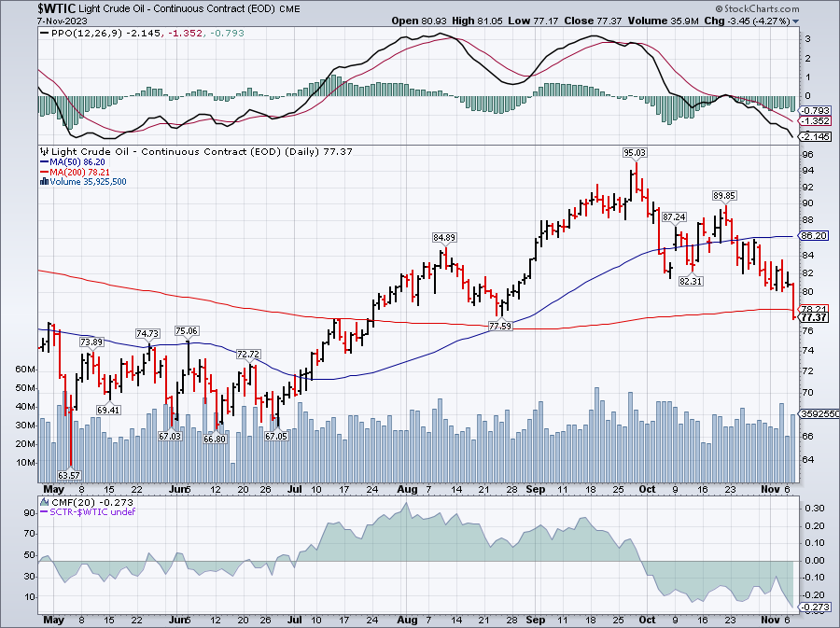Image resolution: width=840 pixels, height=628 pixels.
Task: Click the blue MA(50) legend line marker
Action: pyautogui.click(x=42, y=160)
